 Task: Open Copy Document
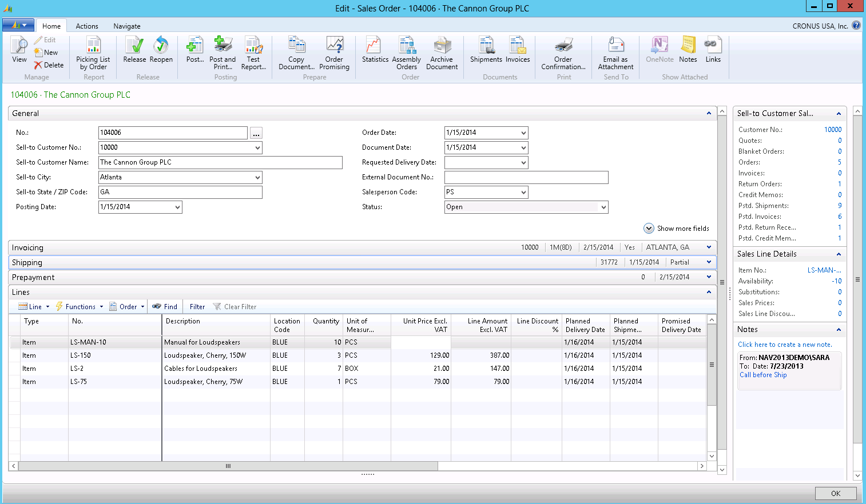(x=296, y=53)
